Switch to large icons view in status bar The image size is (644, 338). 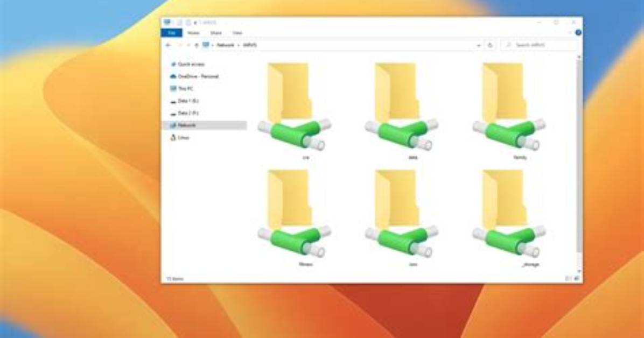576,279
